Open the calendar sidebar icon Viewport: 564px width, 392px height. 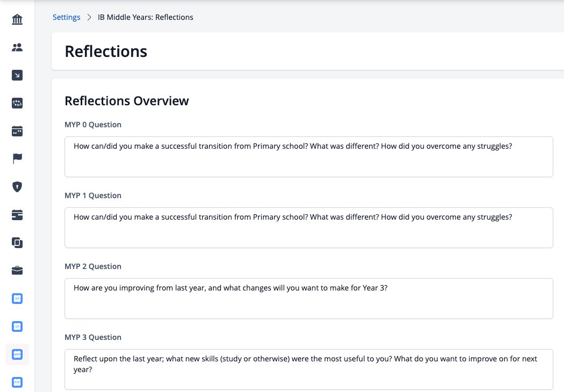pos(17,131)
